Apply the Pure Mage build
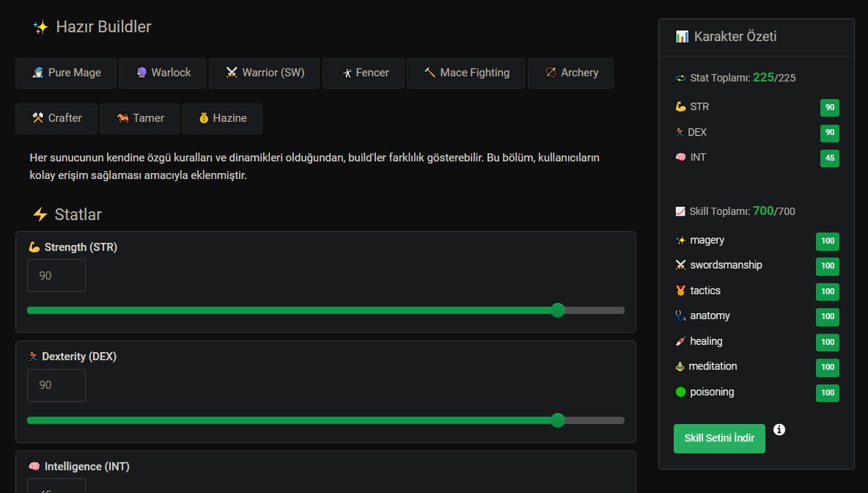The height and width of the screenshot is (493, 868). [66, 73]
